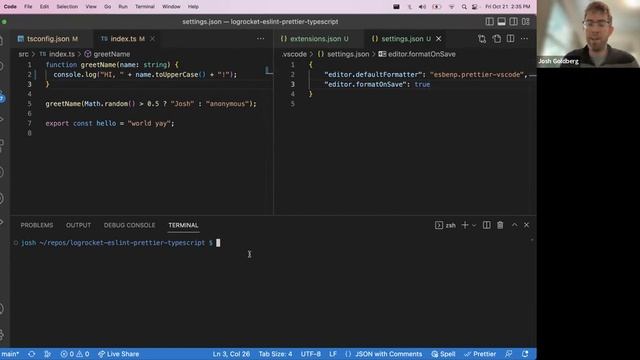Image resolution: width=640 pixels, height=360 pixels.
Task: Start Live Share from status bar
Action: click(x=119, y=354)
